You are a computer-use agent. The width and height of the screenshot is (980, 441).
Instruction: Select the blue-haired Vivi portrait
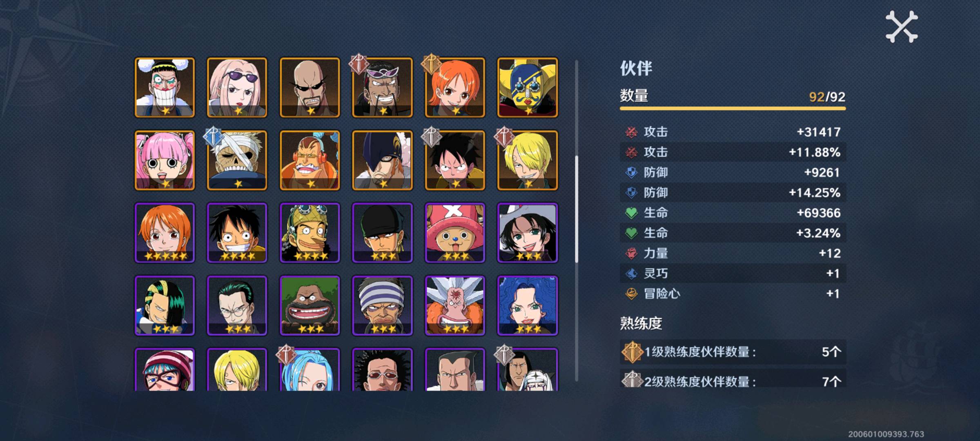[310, 369]
